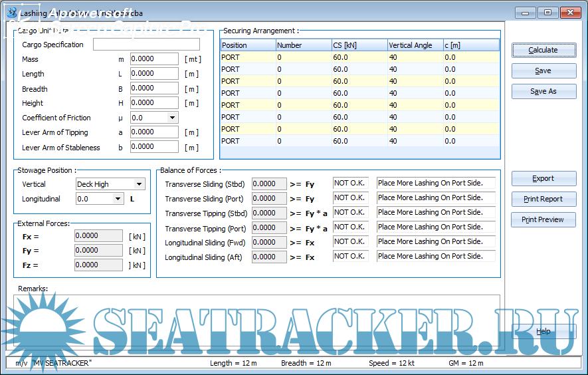Click the CS [kN] column header
The image size is (588, 375).
pyautogui.click(x=359, y=45)
